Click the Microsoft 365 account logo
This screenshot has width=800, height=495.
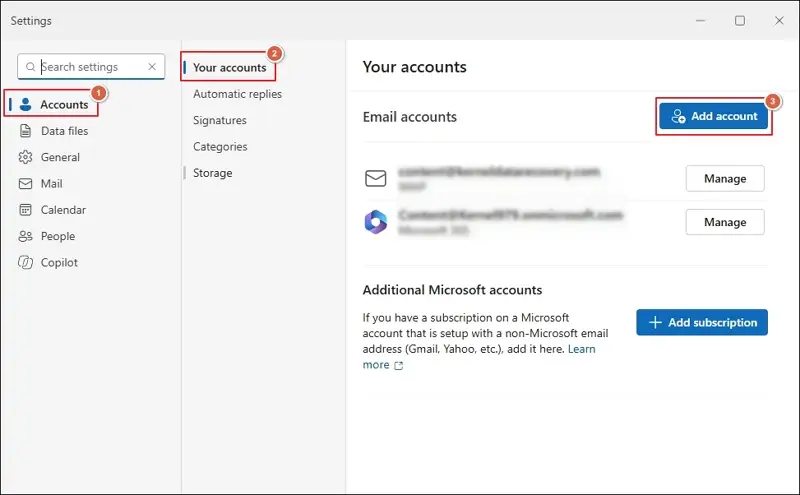(x=376, y=222)
